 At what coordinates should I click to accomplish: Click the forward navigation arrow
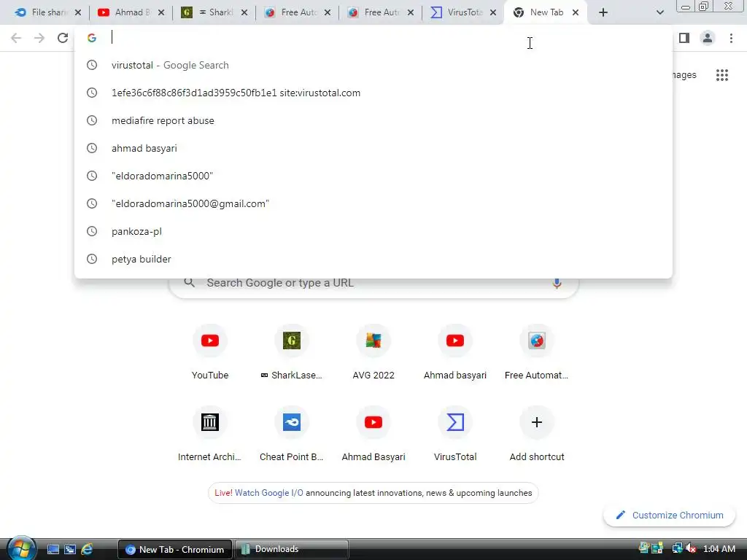tap(39, 38)
